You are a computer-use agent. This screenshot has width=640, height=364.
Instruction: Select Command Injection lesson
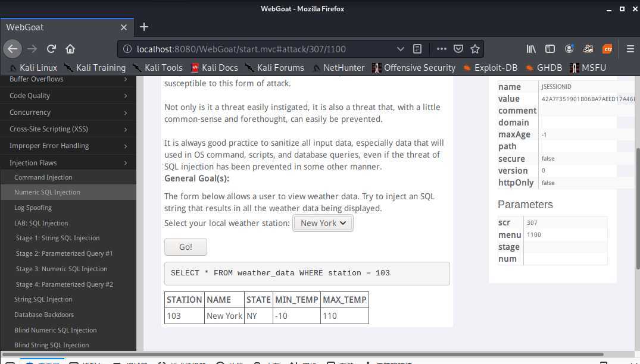point(43,177)
